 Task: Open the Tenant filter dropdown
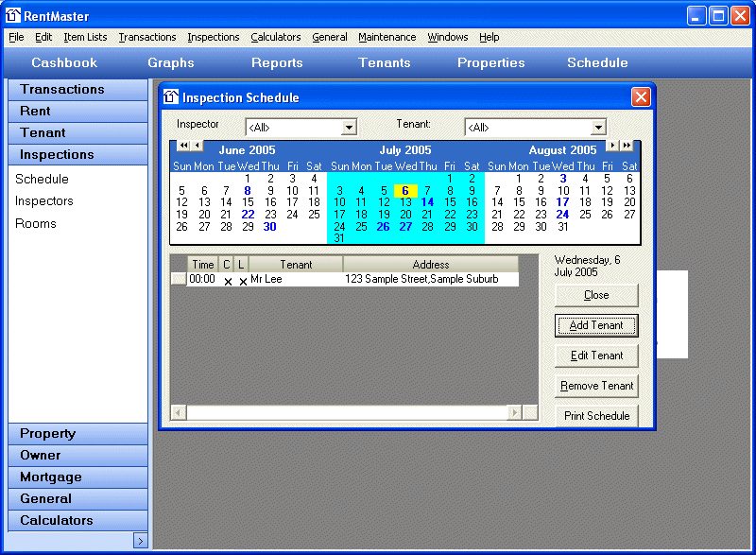click(597, 128)
